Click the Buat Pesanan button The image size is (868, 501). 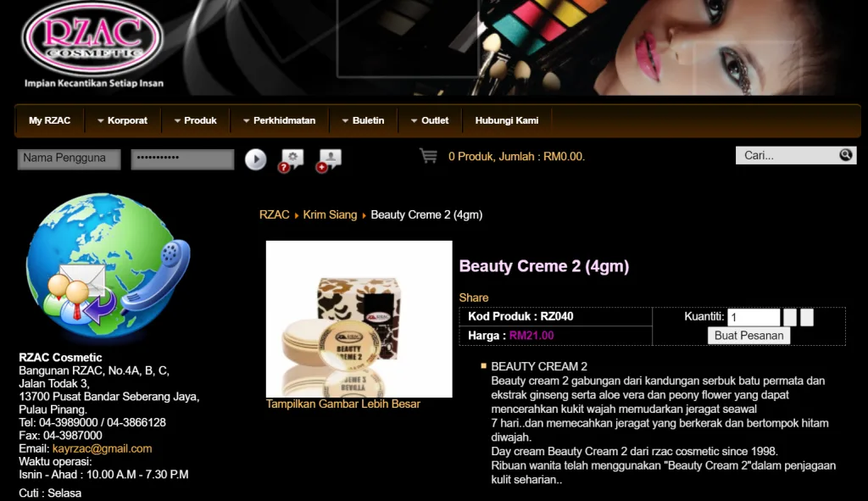[748, 336]
